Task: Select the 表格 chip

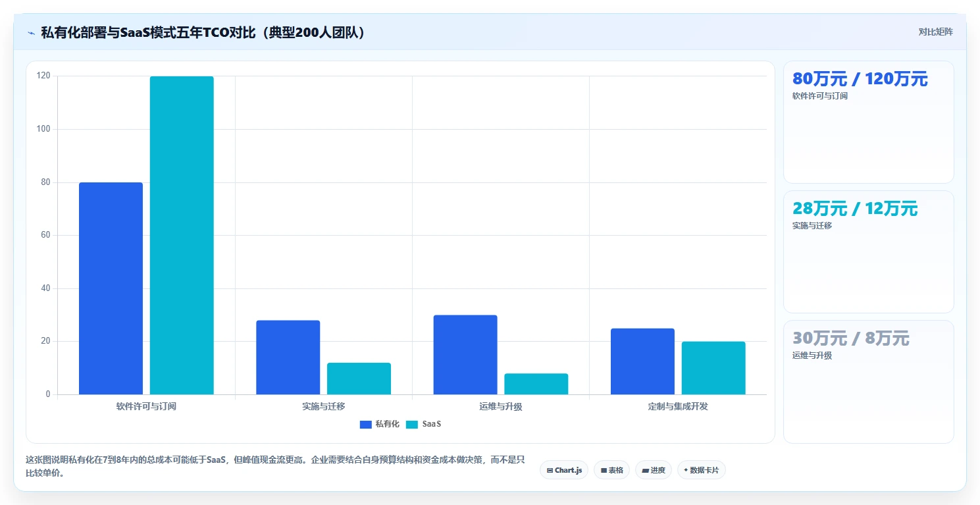Action: pyautogui.click(x=611, y=470)
